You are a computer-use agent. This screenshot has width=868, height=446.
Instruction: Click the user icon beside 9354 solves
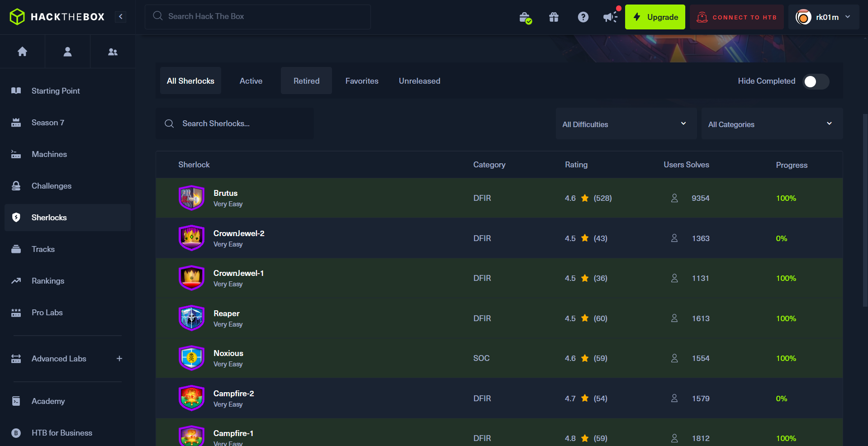tap(674, 198)
